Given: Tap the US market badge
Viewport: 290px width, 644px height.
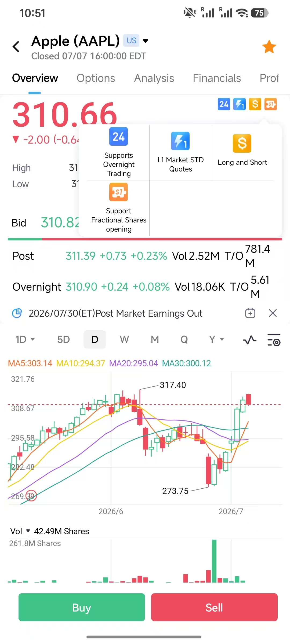Looking at the screenshot, I should pos(131,41).
